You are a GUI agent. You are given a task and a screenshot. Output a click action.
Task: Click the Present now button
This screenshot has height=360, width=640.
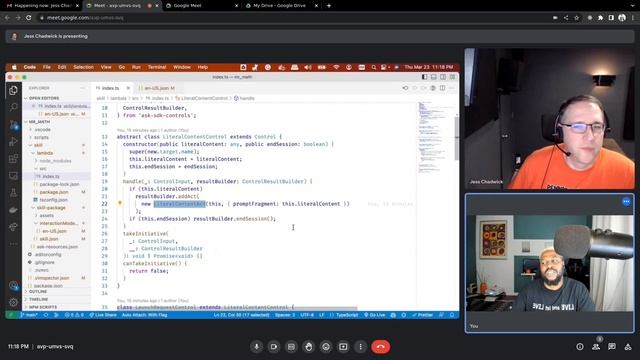[x=343, y=347]
